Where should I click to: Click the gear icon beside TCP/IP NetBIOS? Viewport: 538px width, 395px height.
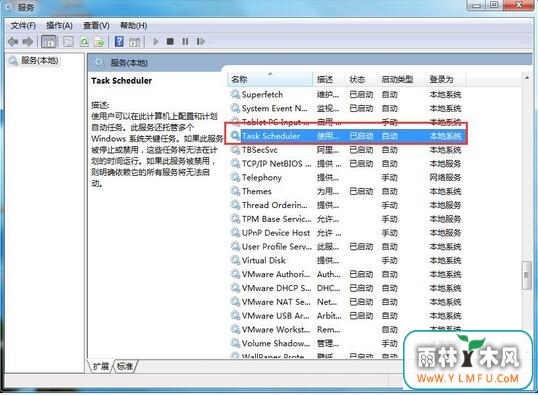point(235,164)
